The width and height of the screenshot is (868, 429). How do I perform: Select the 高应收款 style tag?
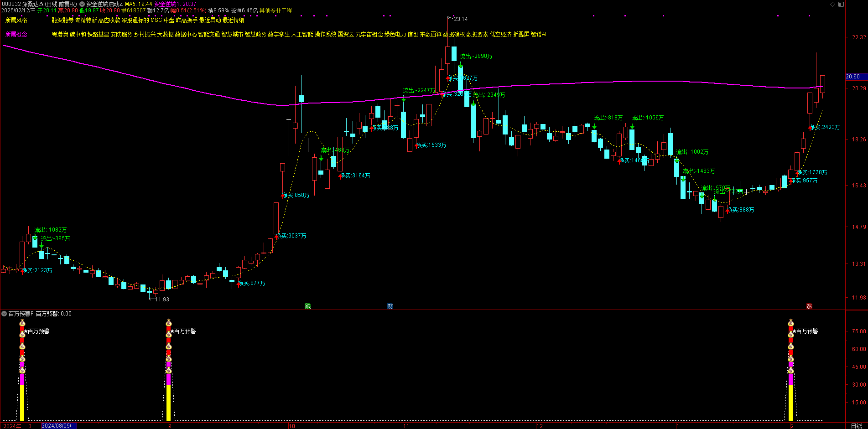[109, 20]
